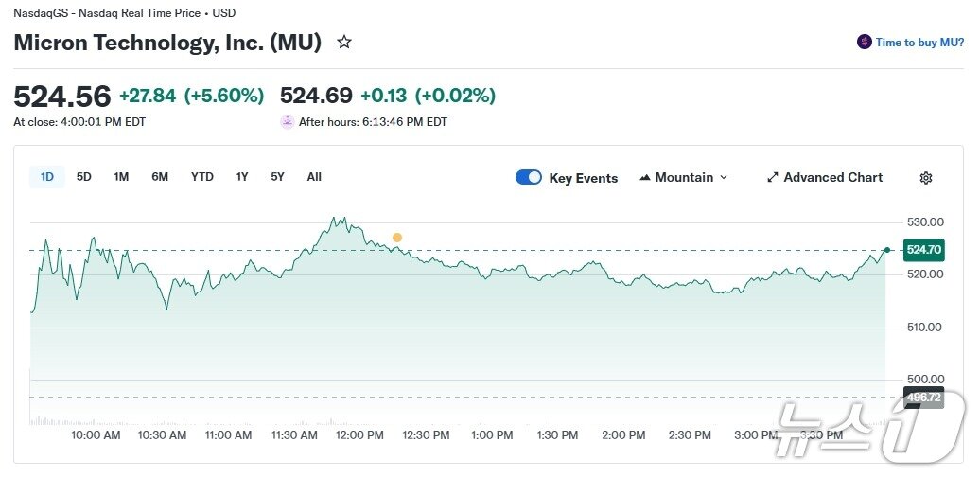The height and width of the screenshot is (478, 980).
Task: Open the Time to buy MU? link
Action: click(x=919, y=43)
